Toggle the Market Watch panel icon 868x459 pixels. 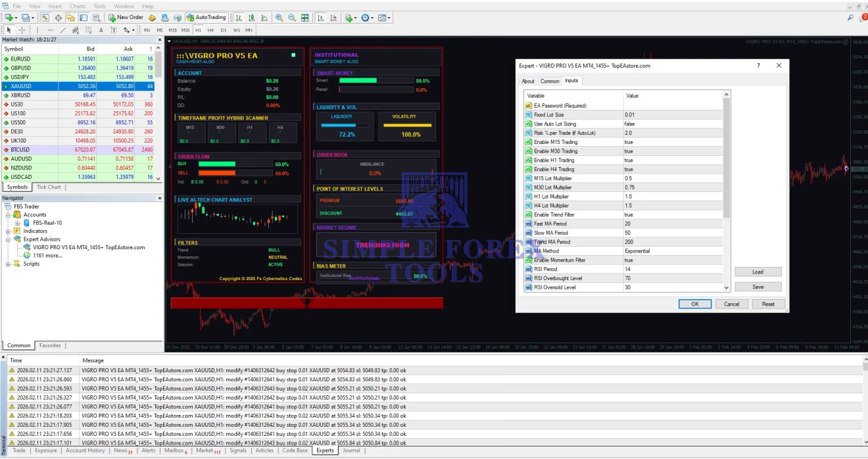[x=44, y=17]
